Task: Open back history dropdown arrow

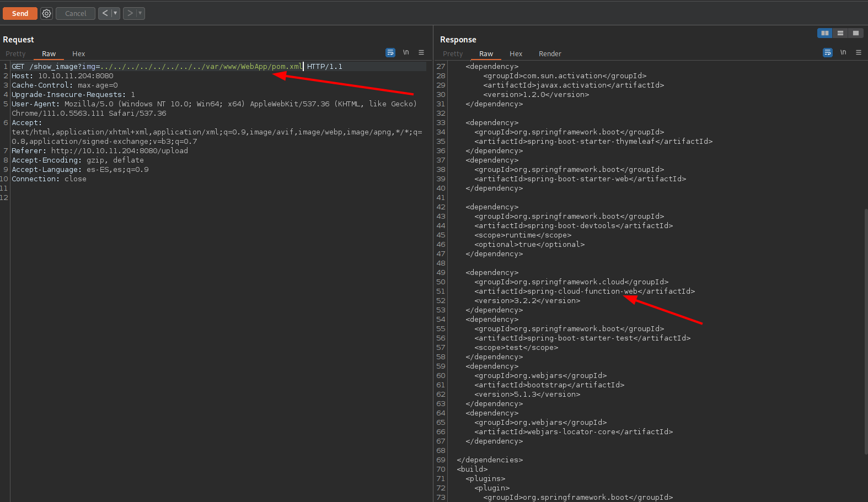Action: (116, 13)
